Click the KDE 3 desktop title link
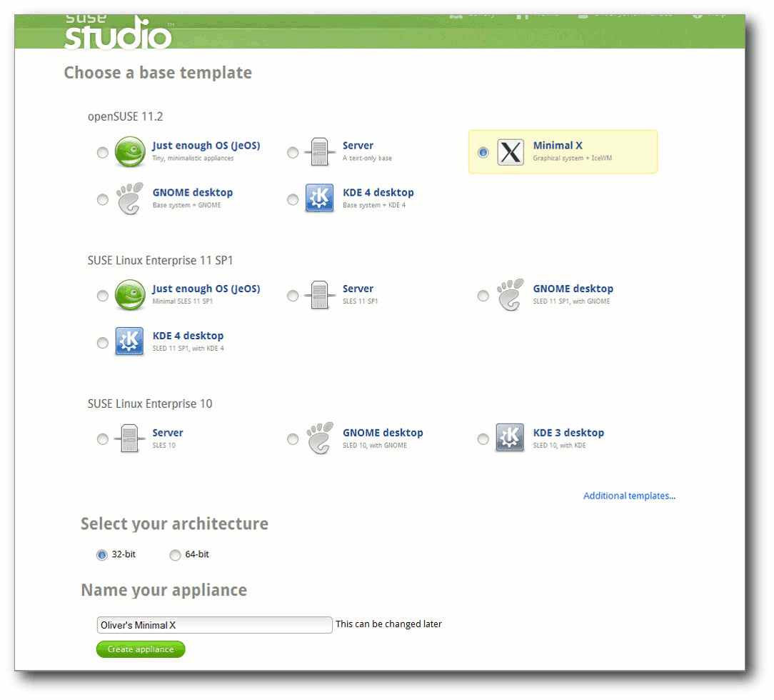774x700 pixels. [568, 432]
